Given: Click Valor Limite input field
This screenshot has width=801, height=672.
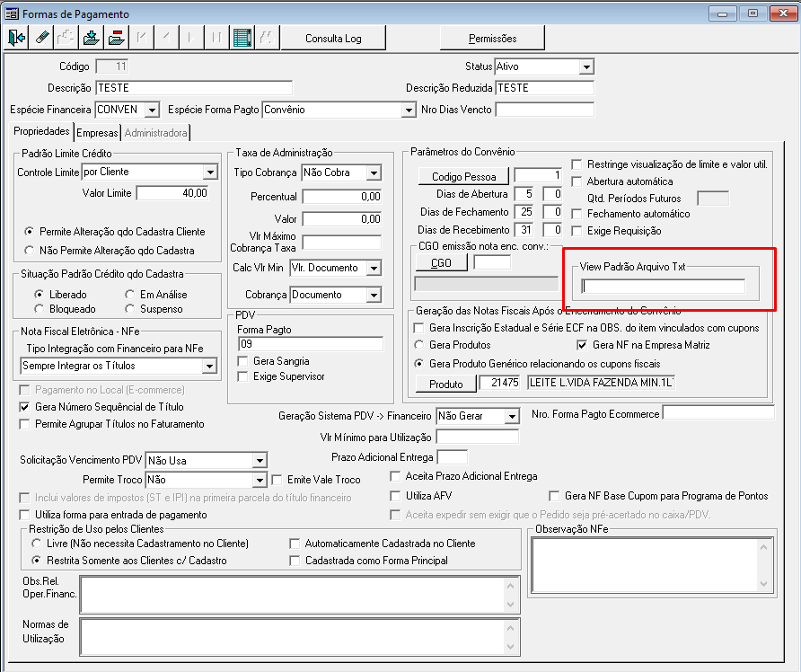Looking at the screenshot, I should pyautogui.click(x=172, y=193).
